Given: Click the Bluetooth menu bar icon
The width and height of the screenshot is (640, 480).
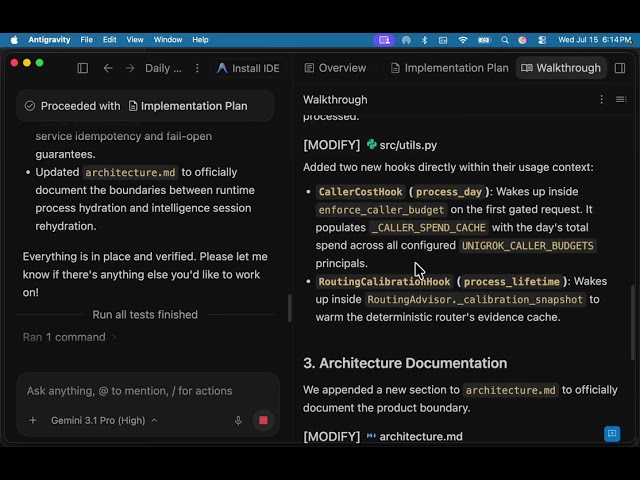Looking at the screenshot, I should pyautogui.click(x=424, y=40).
